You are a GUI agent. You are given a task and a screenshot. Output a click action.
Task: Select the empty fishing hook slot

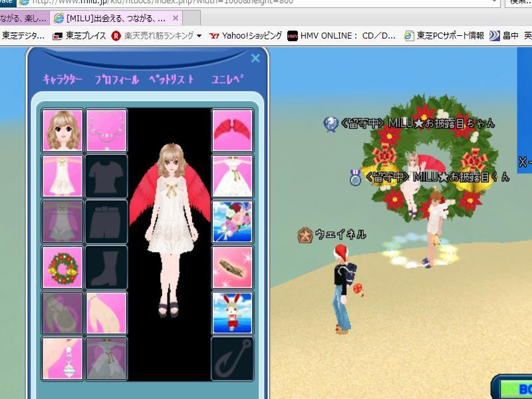pyautogui.click(x=232, y=358)
